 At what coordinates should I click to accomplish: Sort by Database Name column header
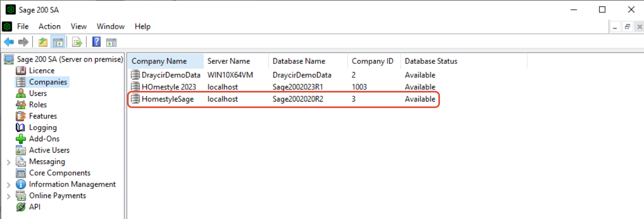(308, 61)
